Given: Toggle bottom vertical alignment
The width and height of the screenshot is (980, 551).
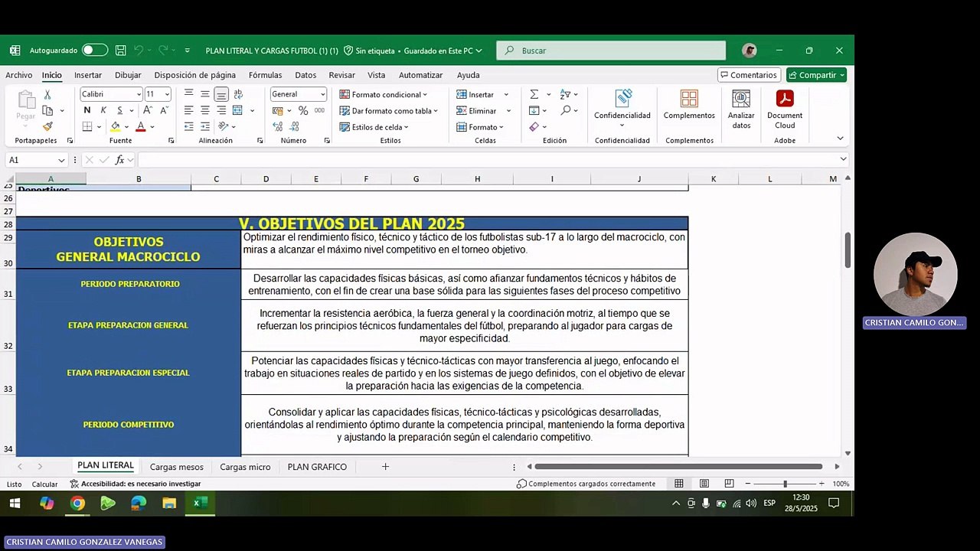Looking at the screenshot, I should pos(221,94).
